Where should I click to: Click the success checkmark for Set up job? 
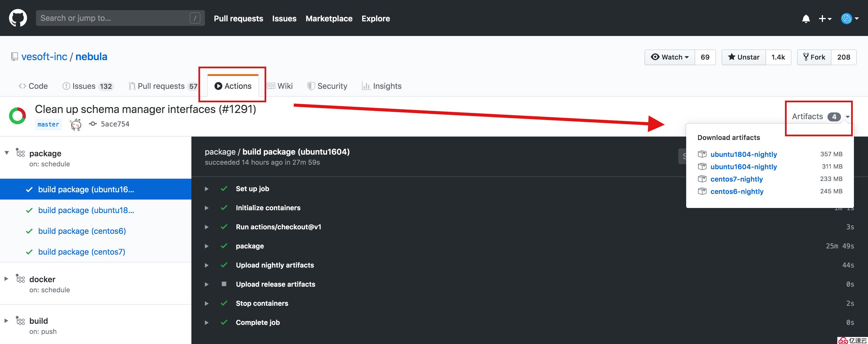[224, 189]
